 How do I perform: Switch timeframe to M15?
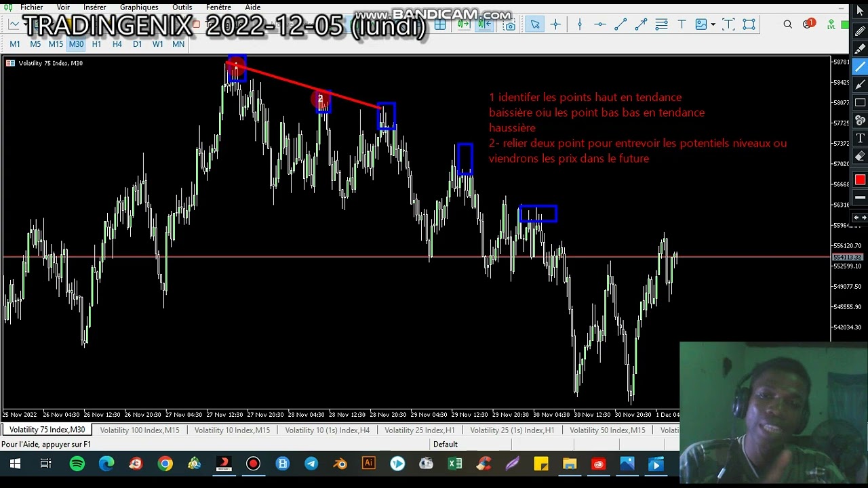click(56, 44)
